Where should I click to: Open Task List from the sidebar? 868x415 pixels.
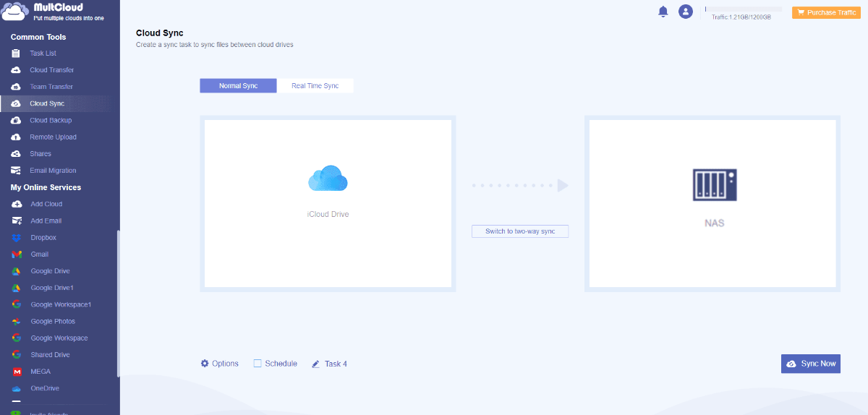pyautogui.click(x=43, y=54)
